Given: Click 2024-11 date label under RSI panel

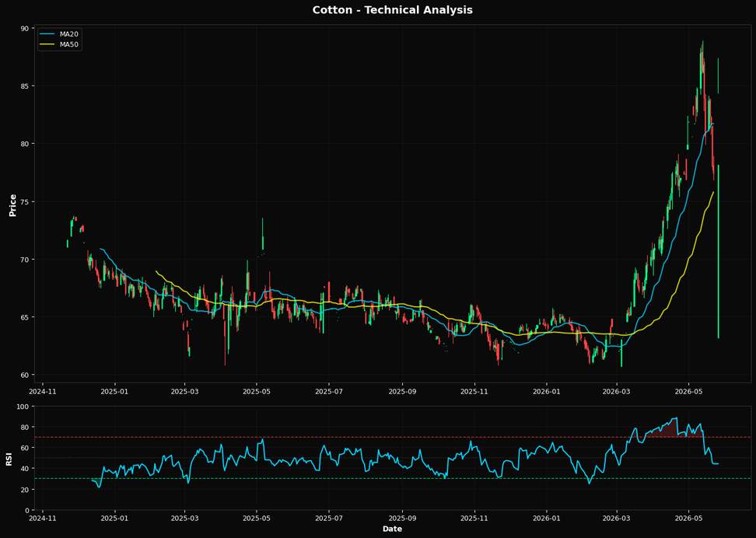Looking at the screenshot, I should click(x=43, y=519).
